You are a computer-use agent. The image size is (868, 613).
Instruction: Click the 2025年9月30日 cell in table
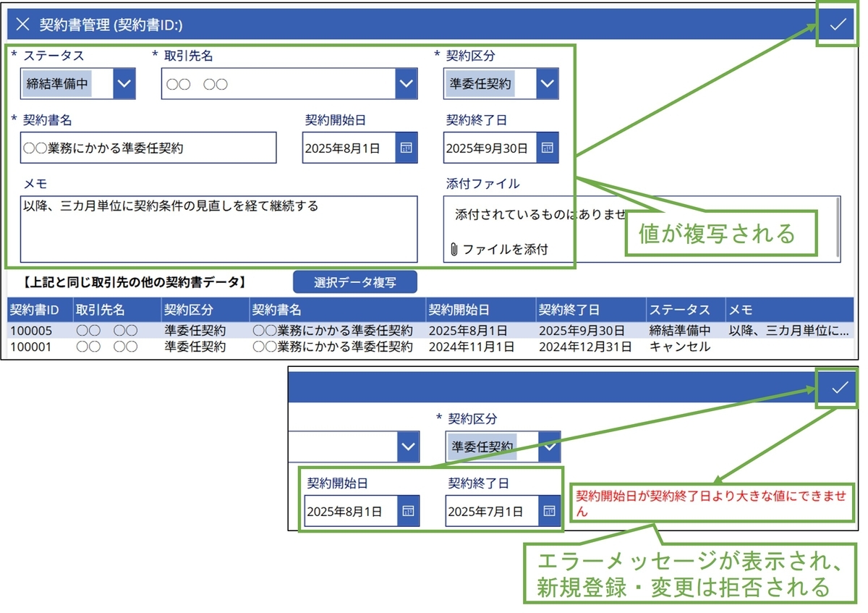click(581, 331)
